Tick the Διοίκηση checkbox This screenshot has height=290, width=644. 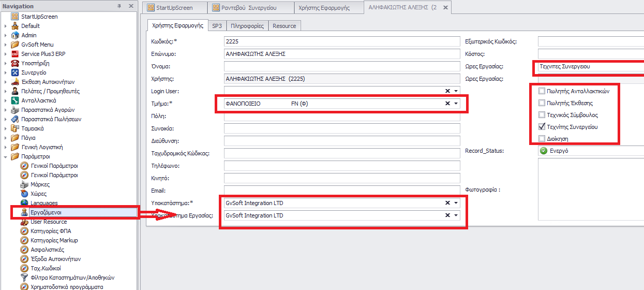click(x=542, y=139)
